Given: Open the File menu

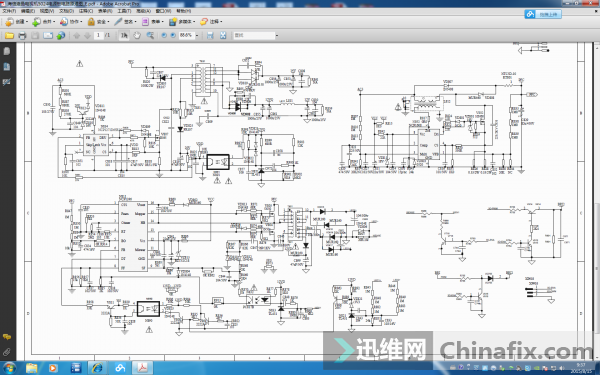Looking at the screenshot, I should pos(9,11).
